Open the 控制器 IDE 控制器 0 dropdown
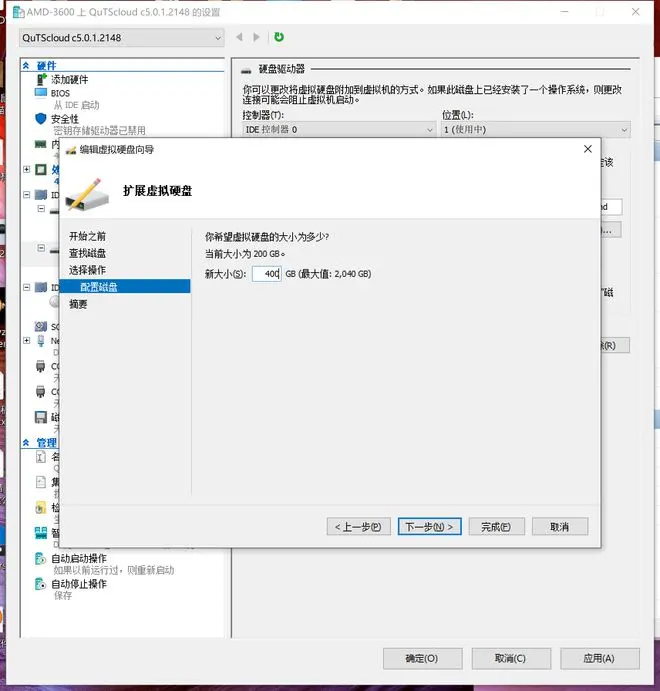The image size is (660, 691). pos(339,130)
